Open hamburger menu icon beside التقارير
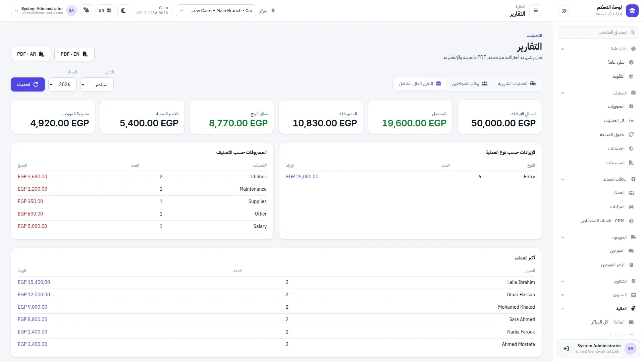This screenshot has width=644, height=362. pyautogui.click(x=536, y=11)
